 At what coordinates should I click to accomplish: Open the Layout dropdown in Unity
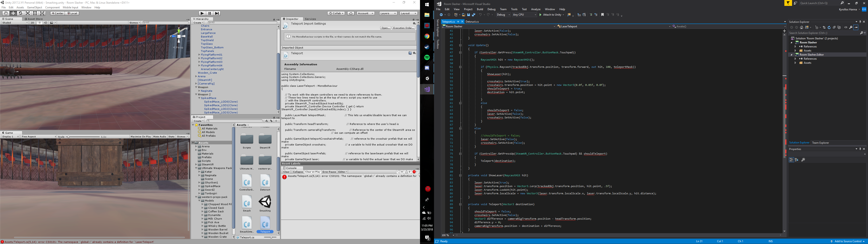[x=408, y=13]
